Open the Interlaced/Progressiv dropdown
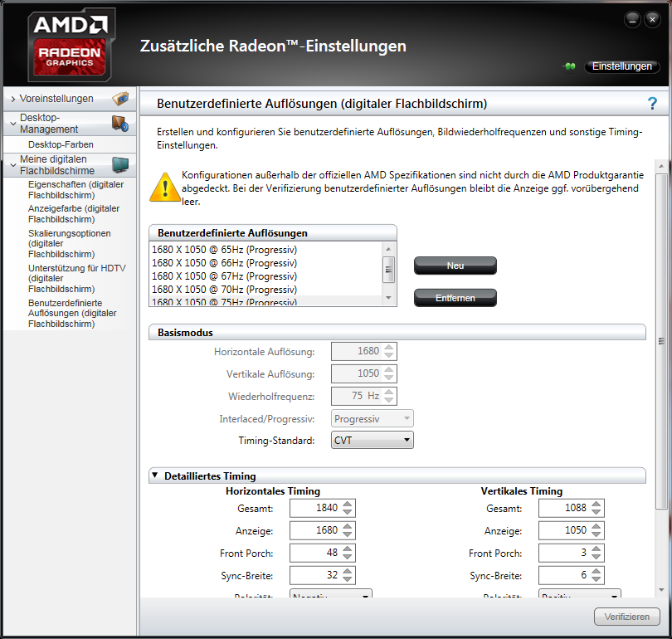 (372, 418)
